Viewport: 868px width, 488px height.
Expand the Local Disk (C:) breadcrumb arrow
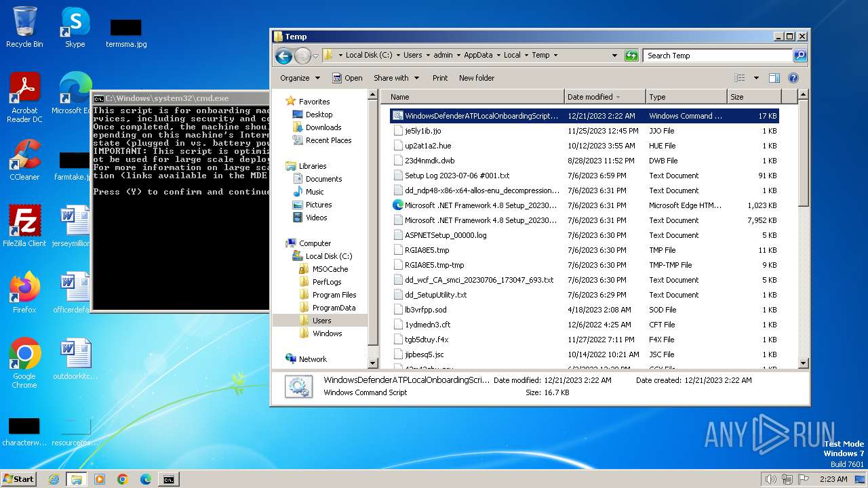pos(399,56)
